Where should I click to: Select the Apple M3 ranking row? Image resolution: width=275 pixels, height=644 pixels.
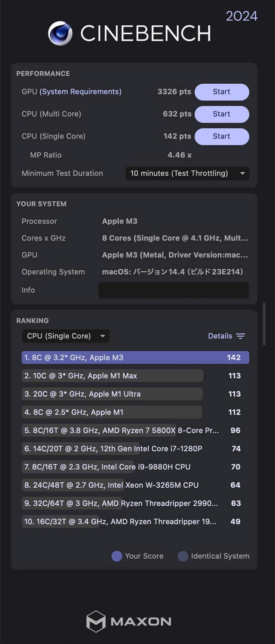pyautogui.click(x=135, y=358)
